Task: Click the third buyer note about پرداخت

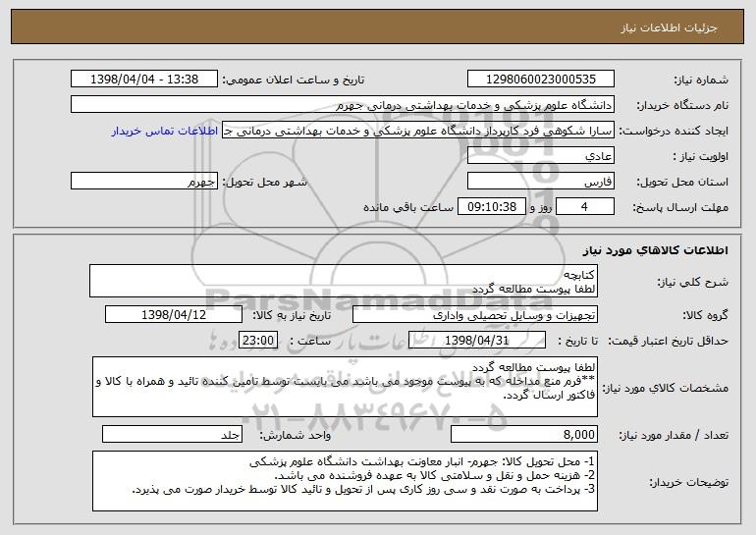Action: (x=363, y=489)
